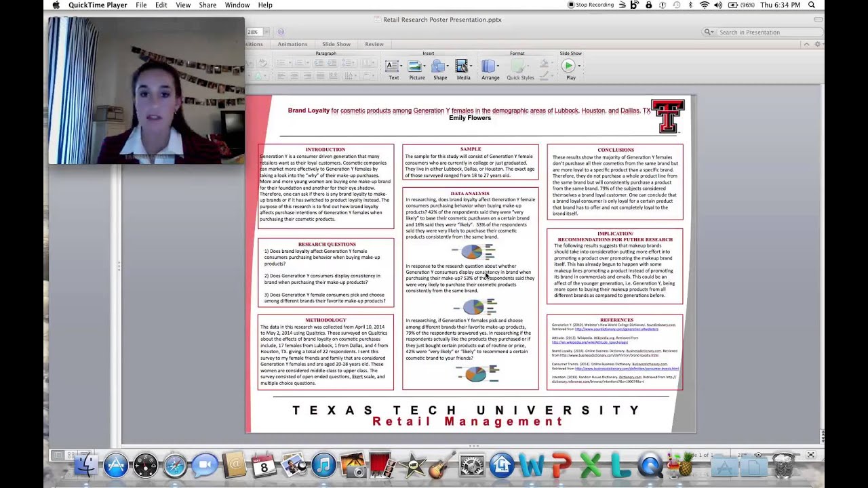Insert a Text box from ribbon
868x488 pixels.
click(x=391, y=66)
